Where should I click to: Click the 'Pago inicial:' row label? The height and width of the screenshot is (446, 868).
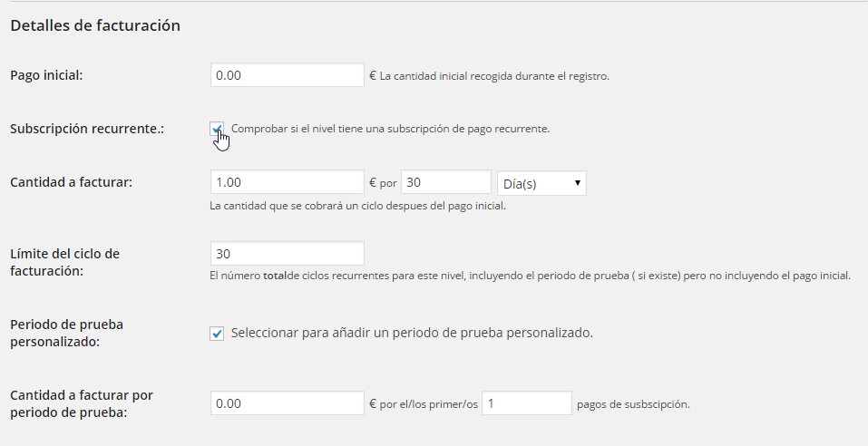tap(46, 75)
